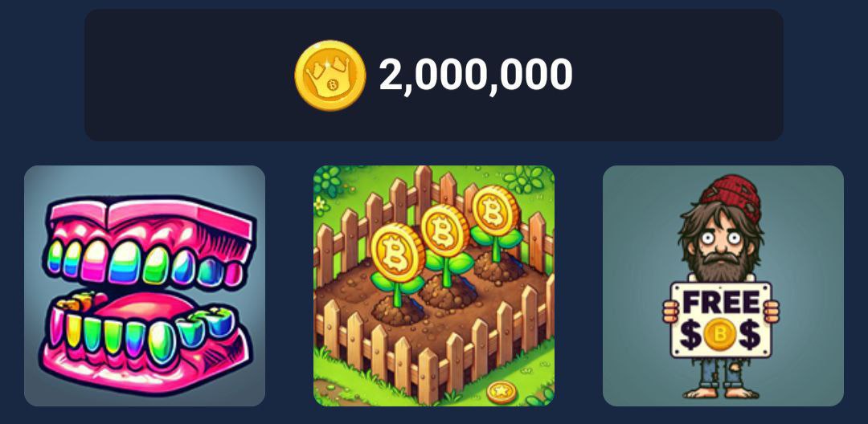Select the 2,000,000 balance amount
868x424 pixels.
tap(476, 75)
